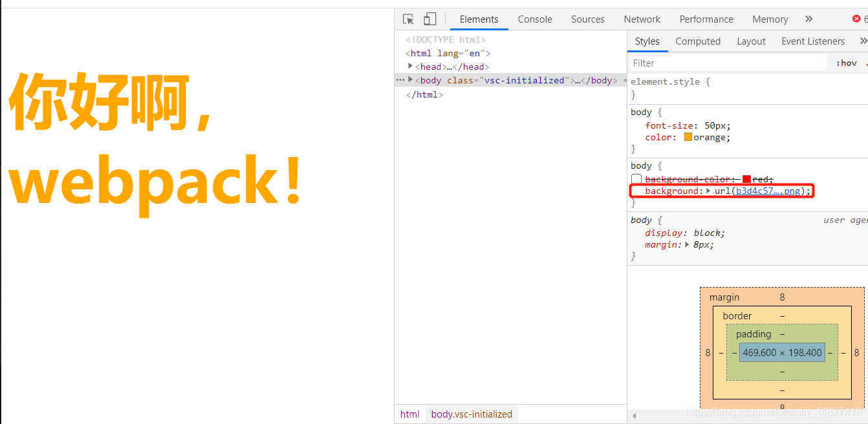
Task: Open the Computed sub-tab
Action: (698, 41)
